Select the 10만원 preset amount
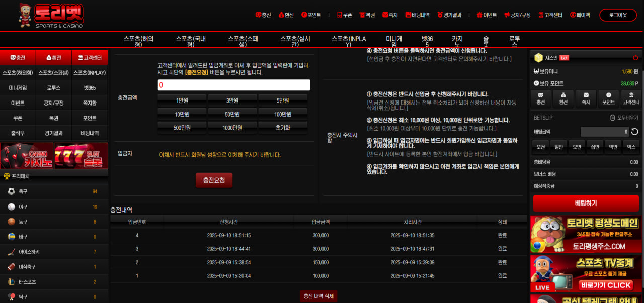This screenshot has height=303, width=644. pos(182,114)
